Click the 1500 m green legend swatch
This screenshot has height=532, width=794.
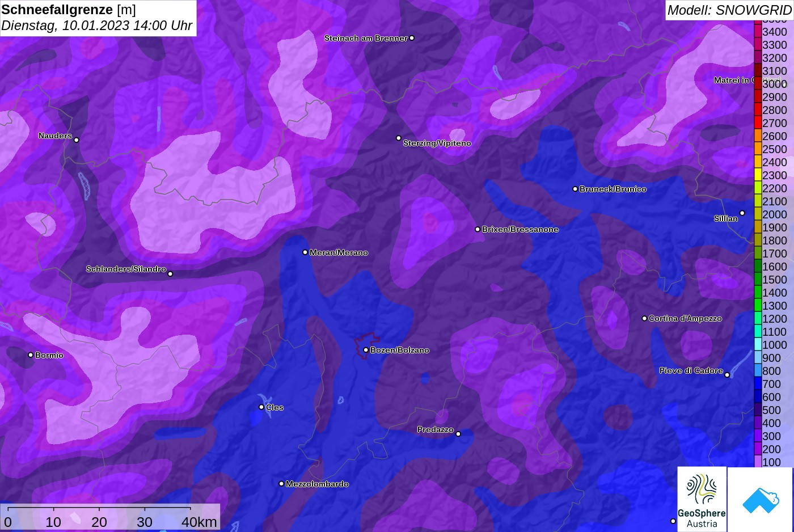click(758, 279)
